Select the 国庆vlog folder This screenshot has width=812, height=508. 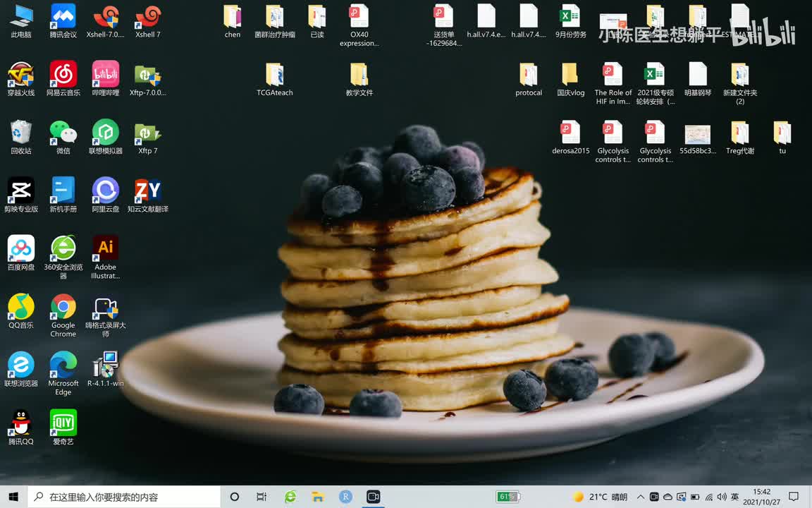tap(571, 79)
